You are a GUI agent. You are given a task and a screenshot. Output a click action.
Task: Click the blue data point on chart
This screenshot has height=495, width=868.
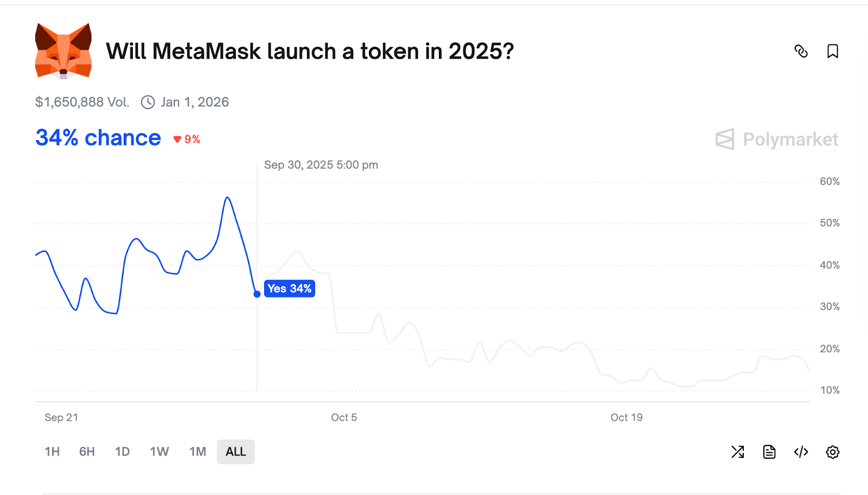click(x=257, y=294)
